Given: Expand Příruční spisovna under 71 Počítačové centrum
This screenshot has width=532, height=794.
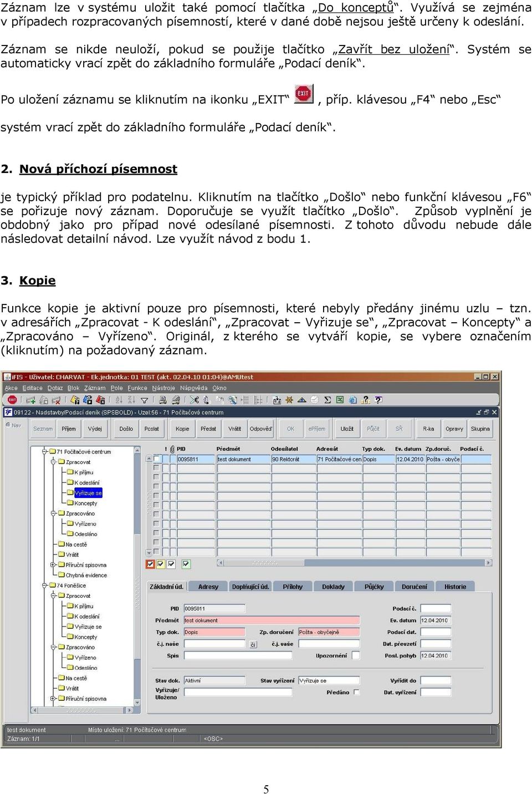Looking at the screenshot, I should click(54, 565).
